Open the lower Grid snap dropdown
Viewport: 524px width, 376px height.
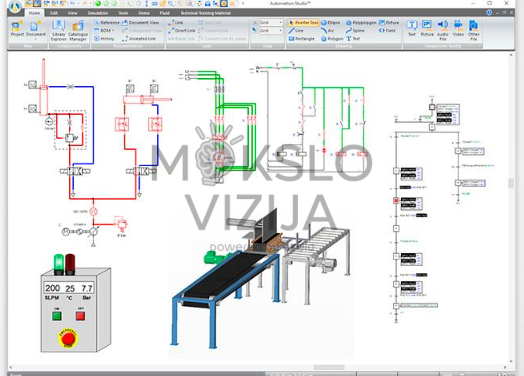point(280,30)
